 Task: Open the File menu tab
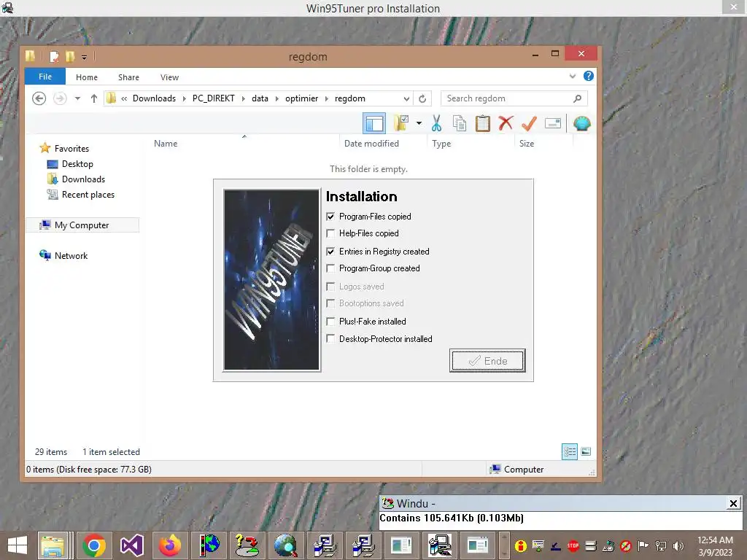[45, 77]
